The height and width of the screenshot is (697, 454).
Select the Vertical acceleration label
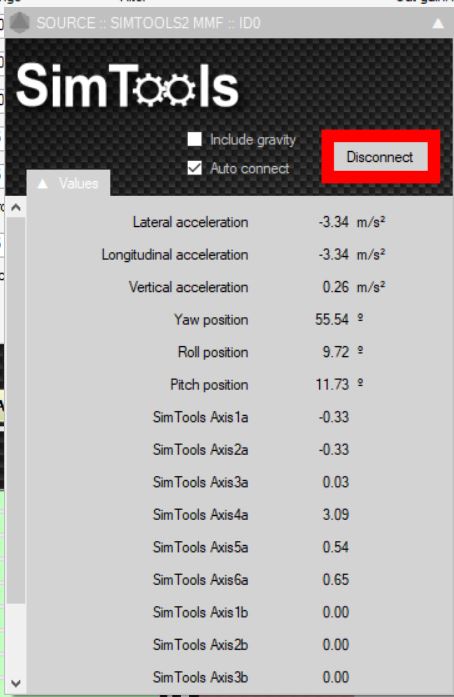tap(189, 287)
